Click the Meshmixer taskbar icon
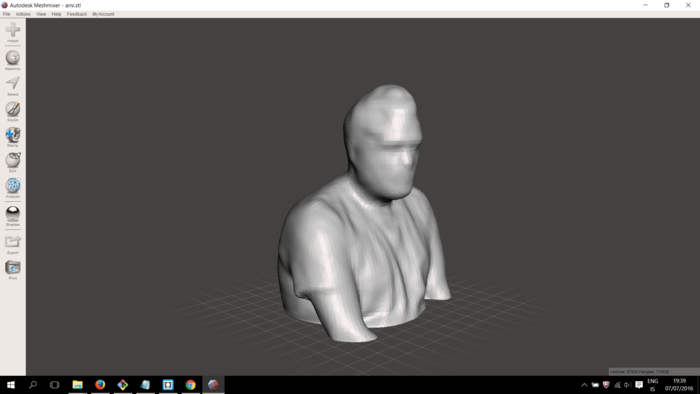This screenshot has height=394, width=700. (x=213, y=385)
